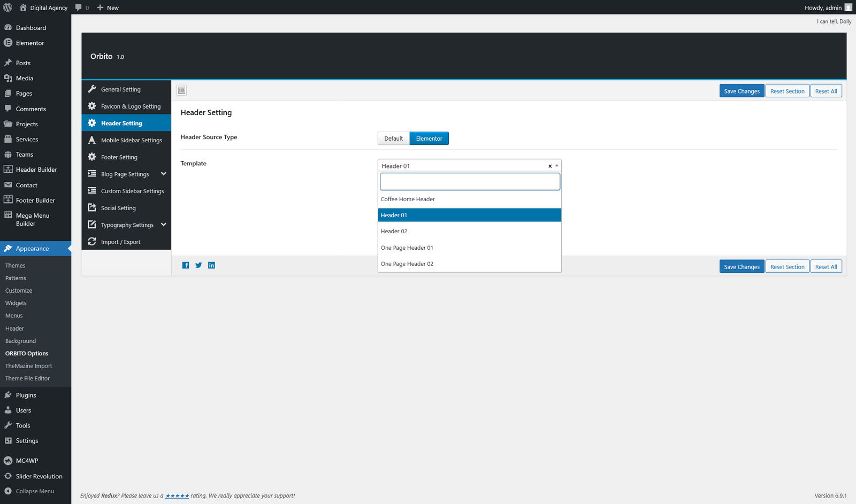
Task: Switch Header Source Type to Default
Action: tap(393, 139)
